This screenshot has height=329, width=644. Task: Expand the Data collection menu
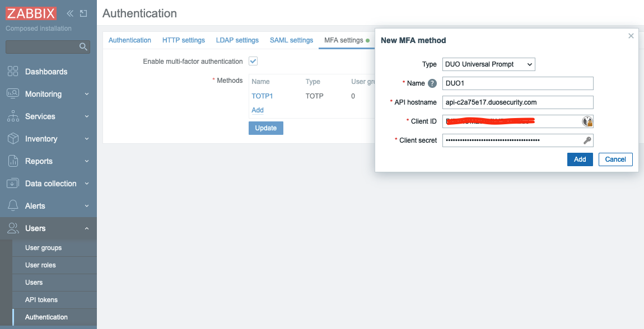[48, 184]
